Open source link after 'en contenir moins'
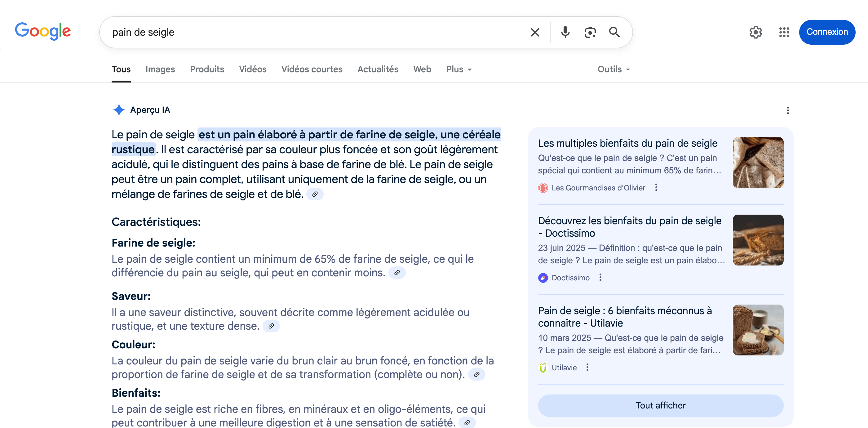The height and width of the screenshot is (428, 868). 397,273
